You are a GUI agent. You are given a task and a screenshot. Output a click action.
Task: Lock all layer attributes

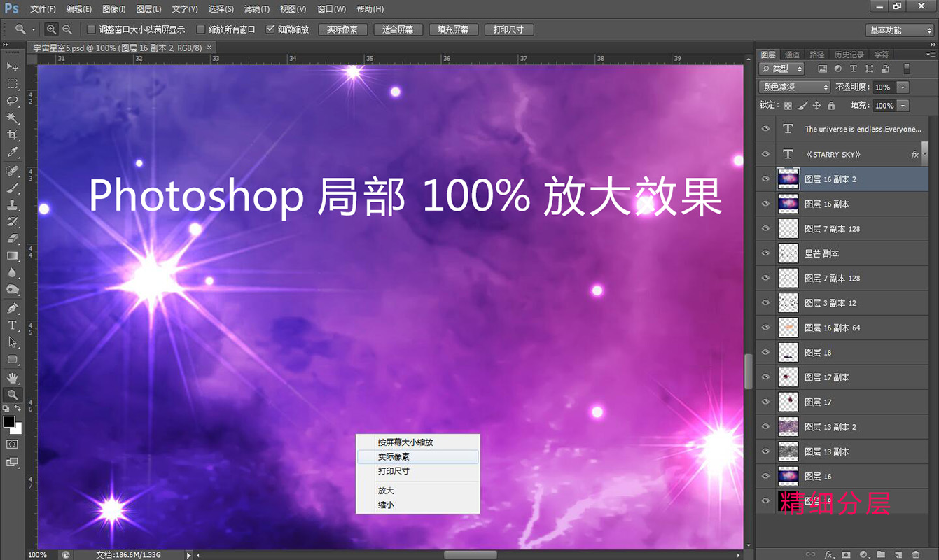coord(831,106)
